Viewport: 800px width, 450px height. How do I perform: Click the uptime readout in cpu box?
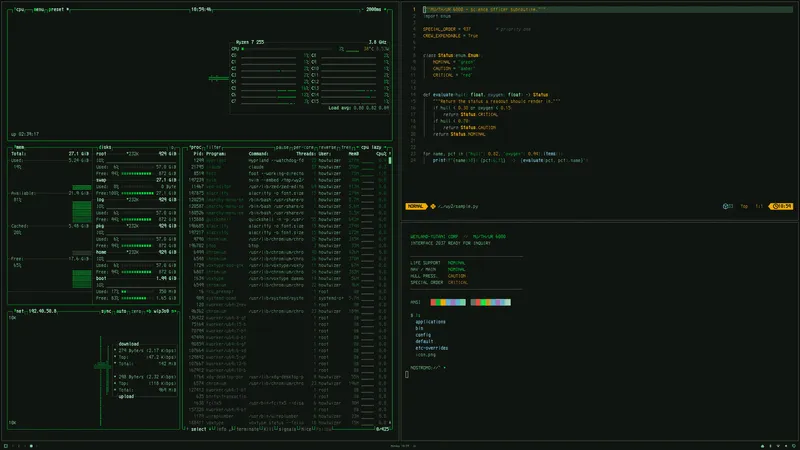point(24,134)
